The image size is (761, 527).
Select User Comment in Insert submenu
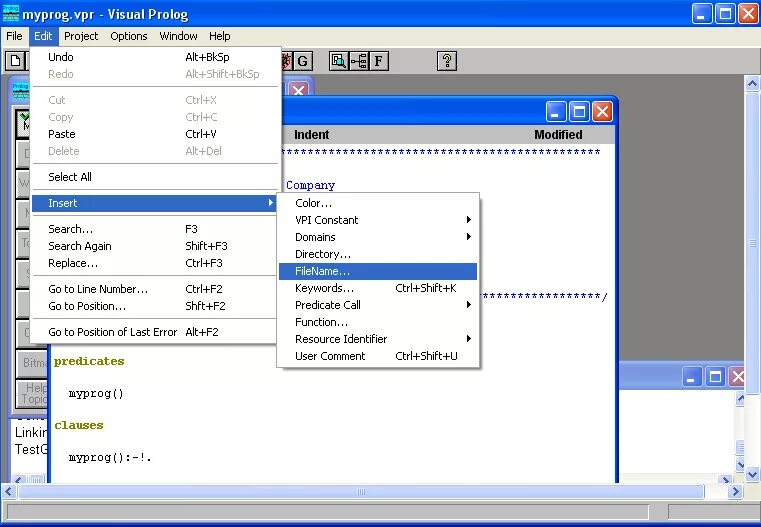[x=378, y=356]
